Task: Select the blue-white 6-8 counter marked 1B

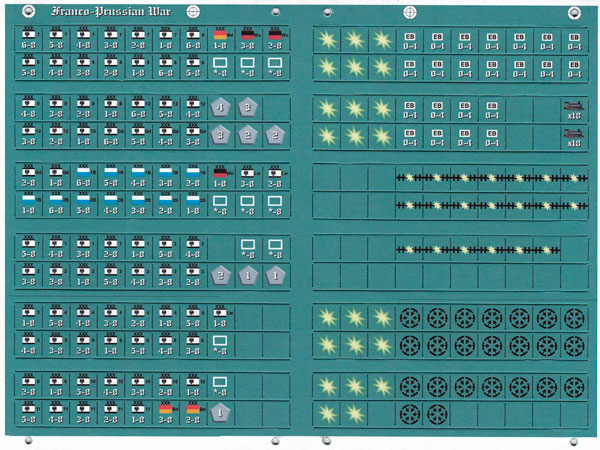Action: click(x=83, y=177)
